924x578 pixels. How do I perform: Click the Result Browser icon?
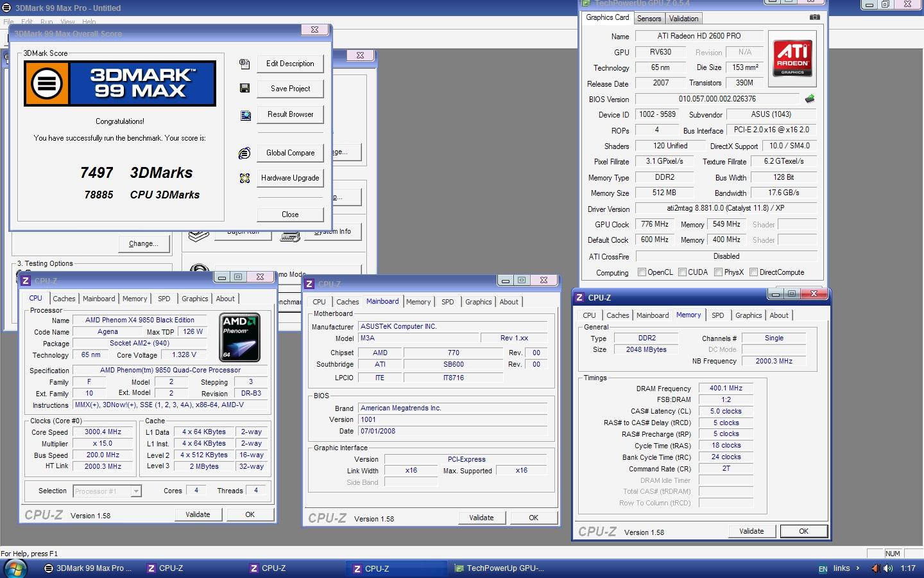point(245,116)
